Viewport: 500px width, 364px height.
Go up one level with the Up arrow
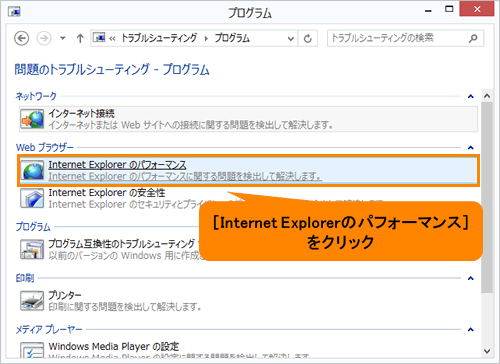[80, 38]
